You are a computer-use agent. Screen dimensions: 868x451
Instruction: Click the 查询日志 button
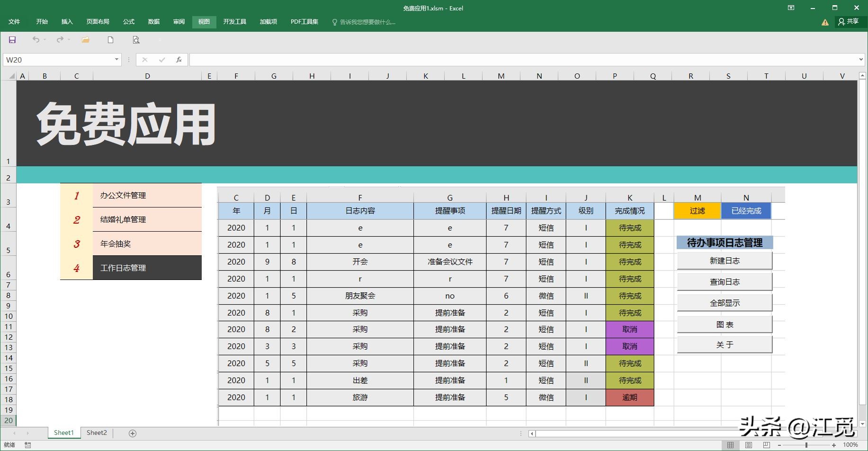tap(725, 282)
